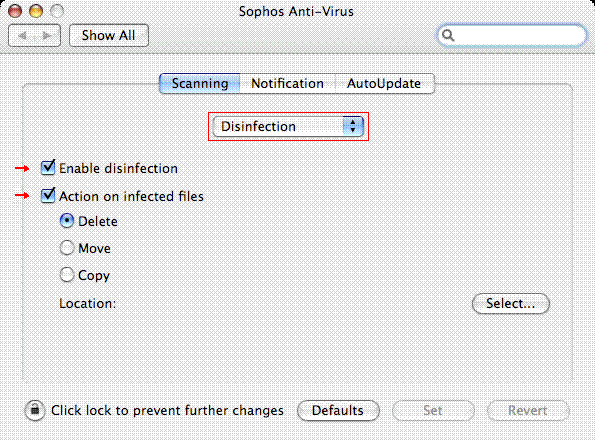Uncheck Enable disinfection checkbox
Screen dimensions: 595x440
48,168
